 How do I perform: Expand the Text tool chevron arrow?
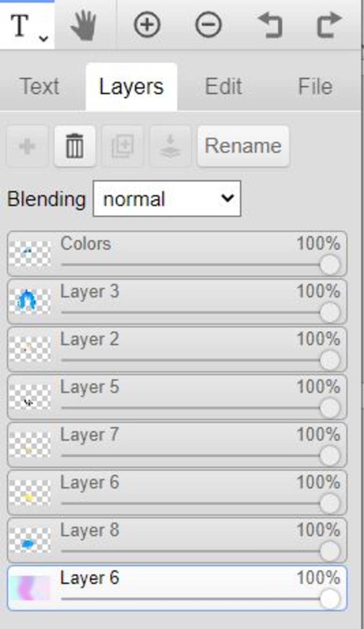43,38
